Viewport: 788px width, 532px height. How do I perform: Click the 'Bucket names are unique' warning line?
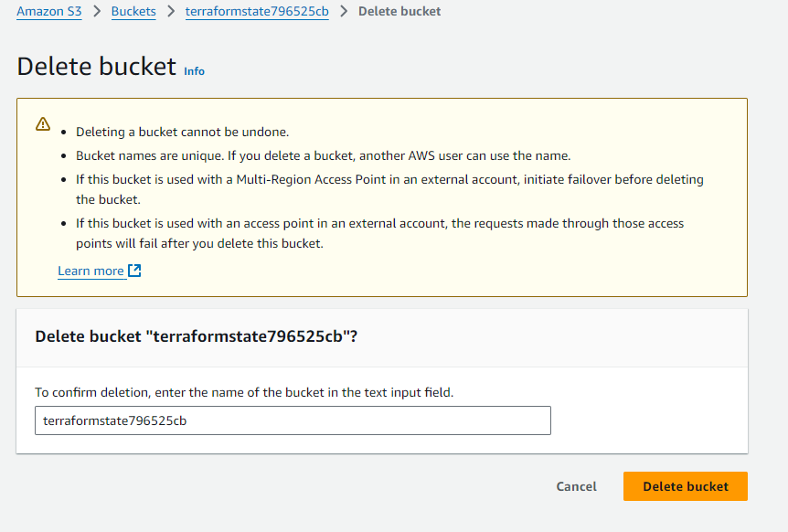pos(323,155)
